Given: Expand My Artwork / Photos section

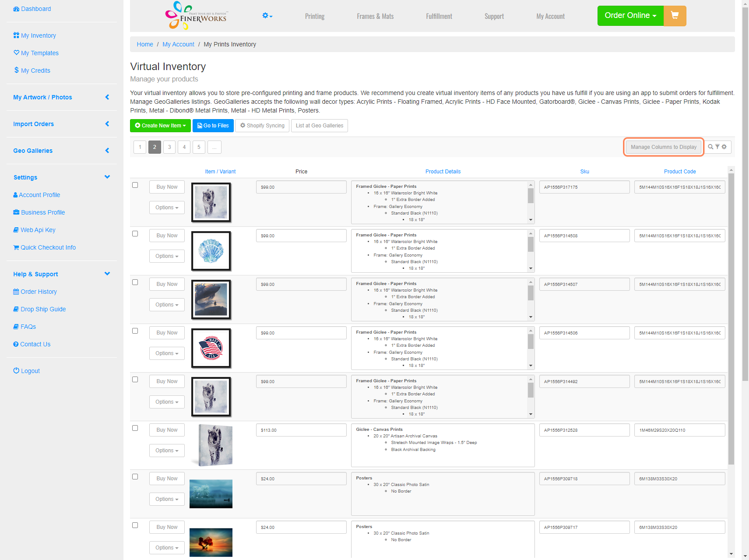Looking at the screenshot, I should click(x=61, y=97).
